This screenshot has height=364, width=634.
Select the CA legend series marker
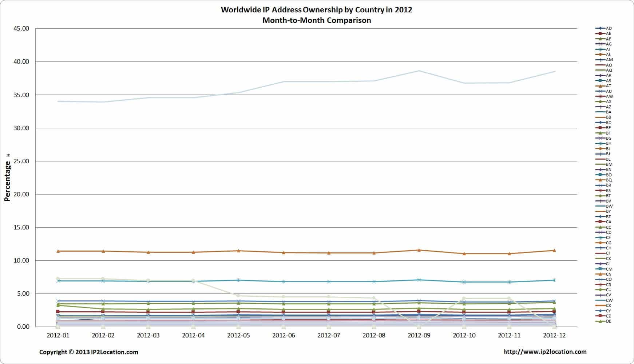tap(600, 222)
